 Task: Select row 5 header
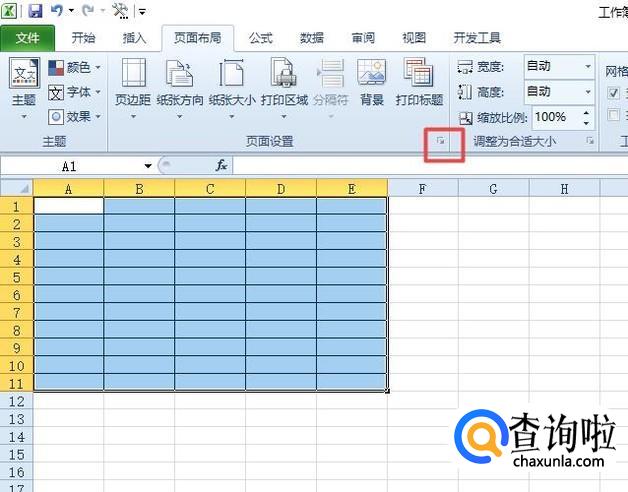(16, 277)
